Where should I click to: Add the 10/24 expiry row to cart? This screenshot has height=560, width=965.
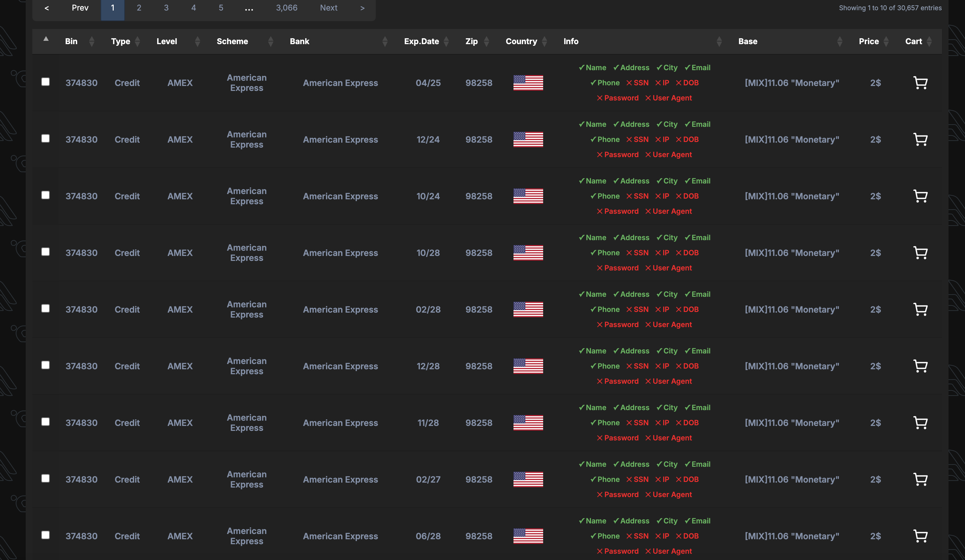tap(920, 196)
